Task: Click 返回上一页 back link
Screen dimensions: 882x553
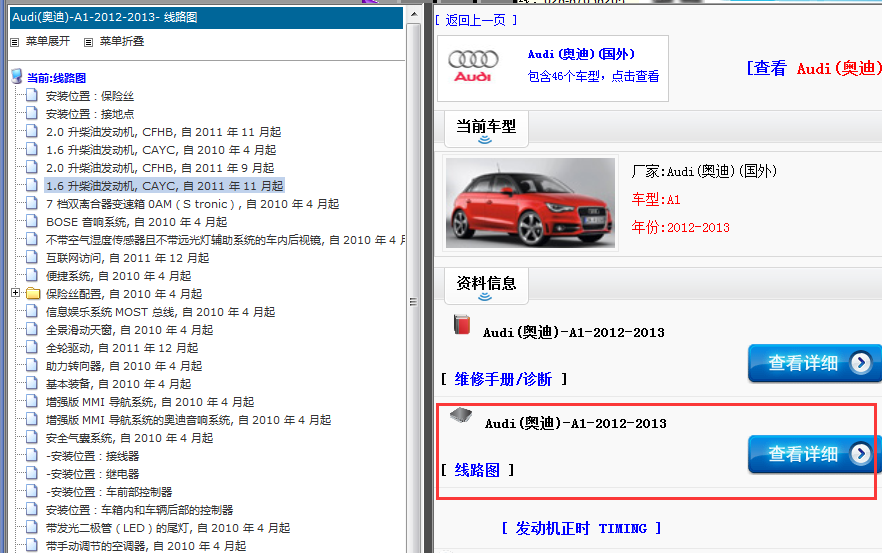Action: click(x=475, y=20)
